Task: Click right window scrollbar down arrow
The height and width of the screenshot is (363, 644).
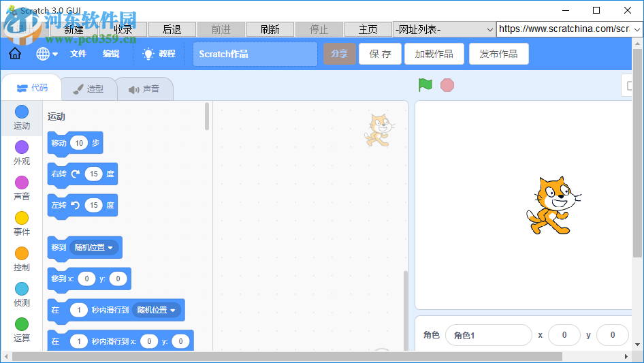Action: pos(637,345)
